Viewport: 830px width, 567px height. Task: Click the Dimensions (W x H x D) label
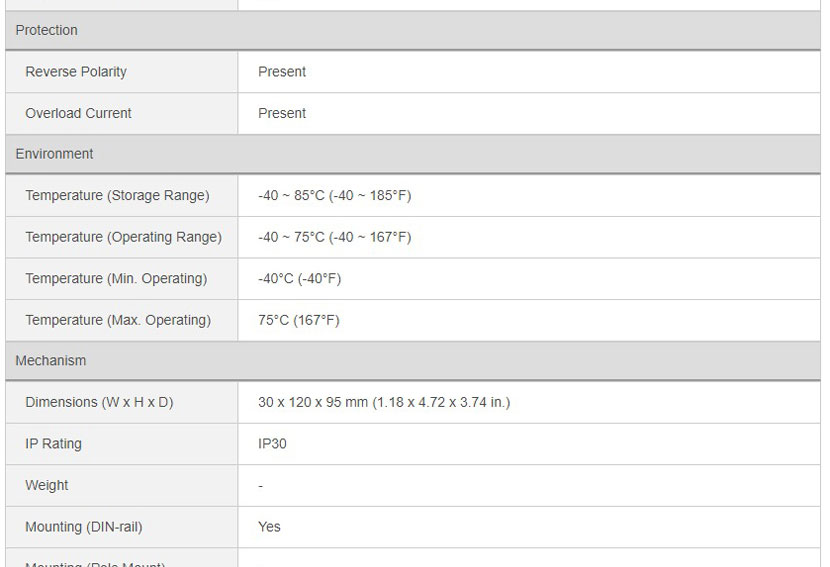99,402
